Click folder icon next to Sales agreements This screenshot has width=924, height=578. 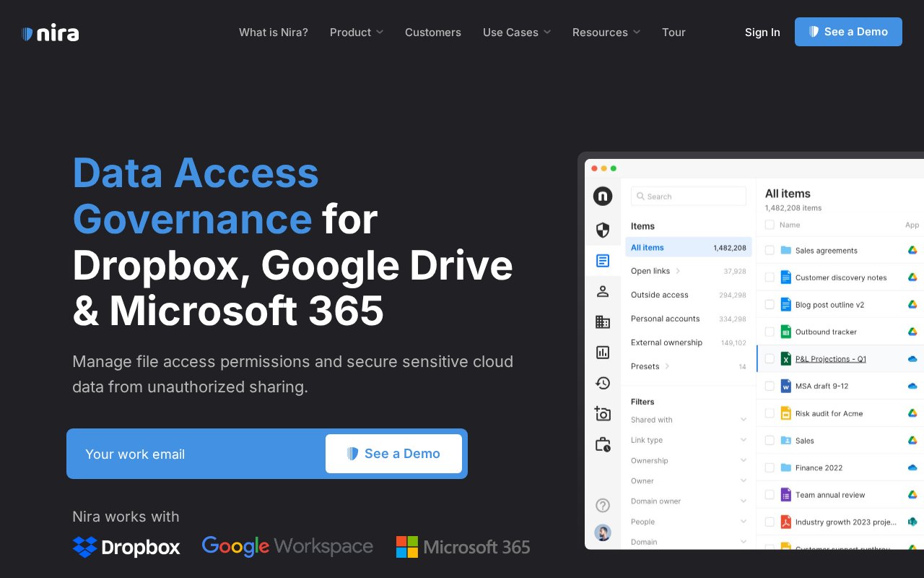(x=786, y=250)
